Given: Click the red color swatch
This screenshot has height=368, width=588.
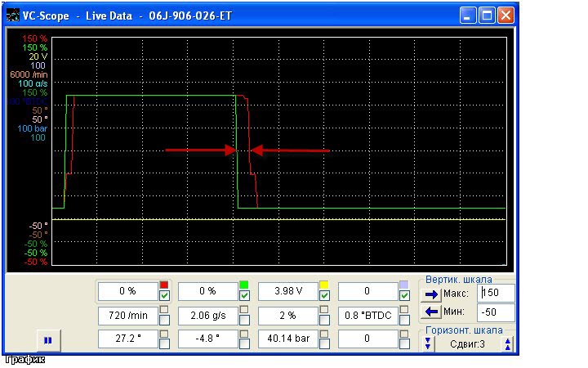Looking at the screenshot, I should (x=163, y=285).
